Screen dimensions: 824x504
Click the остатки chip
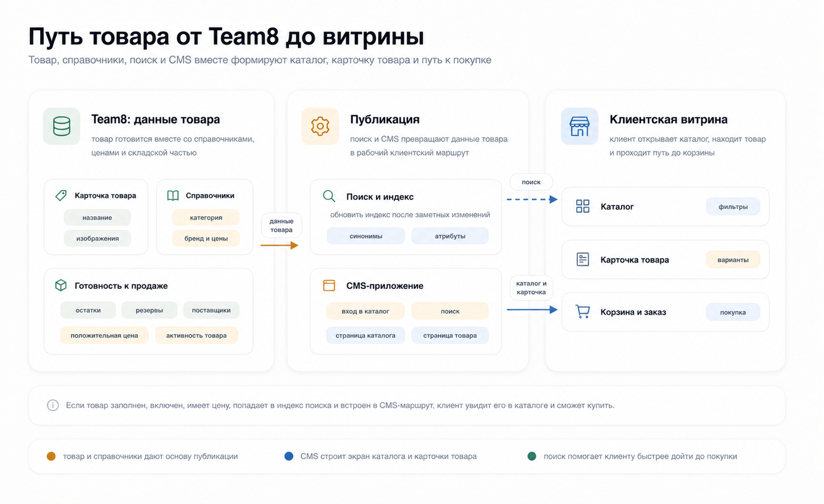[x=88, y=310]
